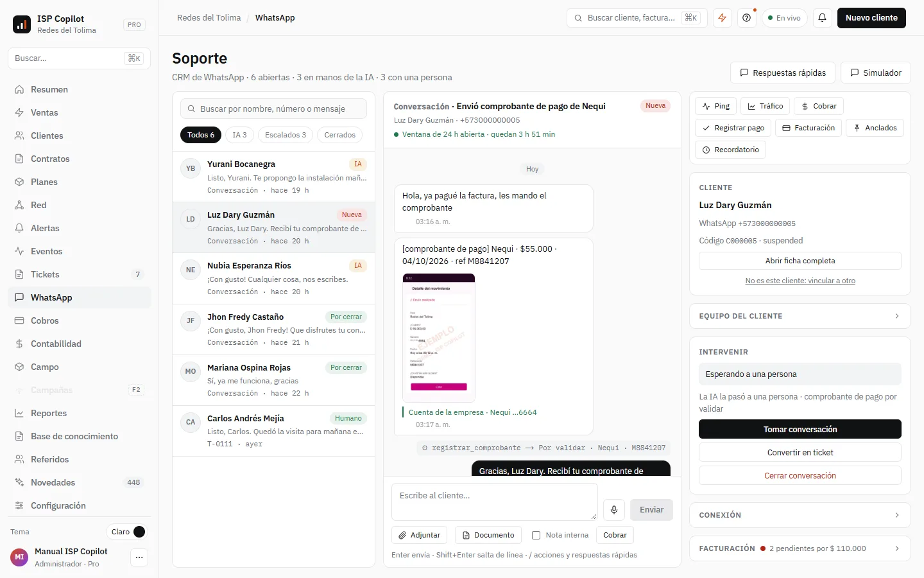The height and width of the screenshot is (578, 924).
Task: Toggle the Claro theme switch
Action: pos(127,532)
